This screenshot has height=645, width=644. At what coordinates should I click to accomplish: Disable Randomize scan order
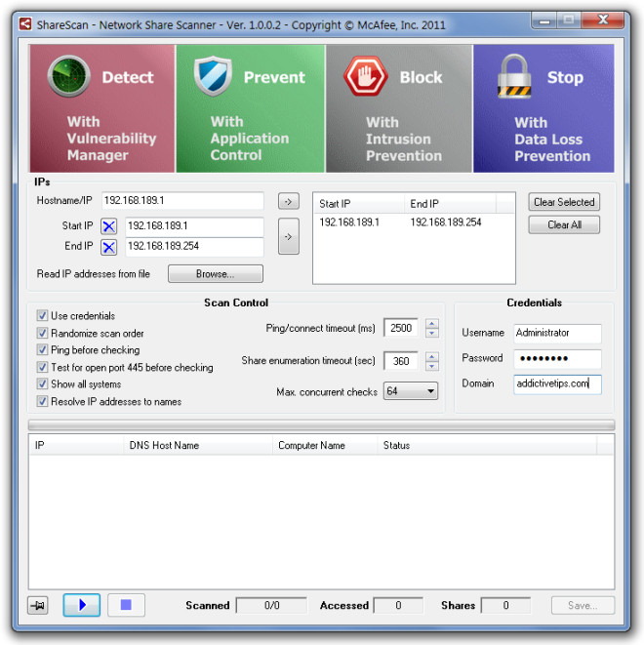(42, 333)
